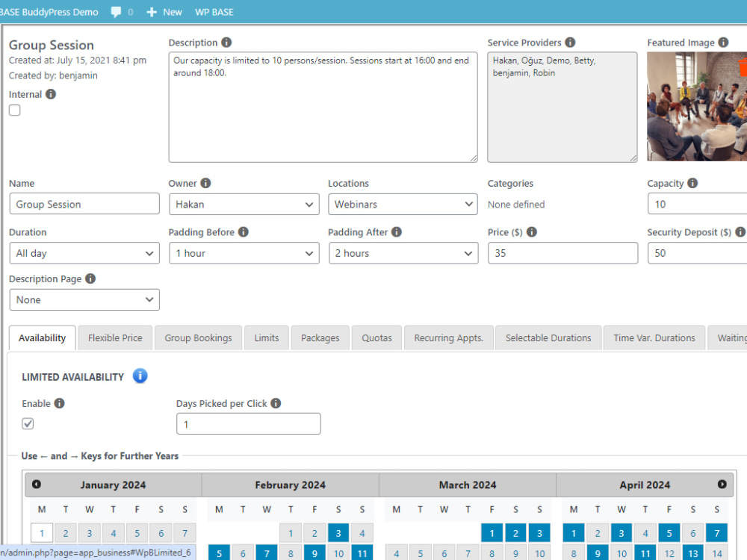Go to previous months with calendar left arrow
The image size is (747, 560).
pyautogui.click(x=36, y=485)
